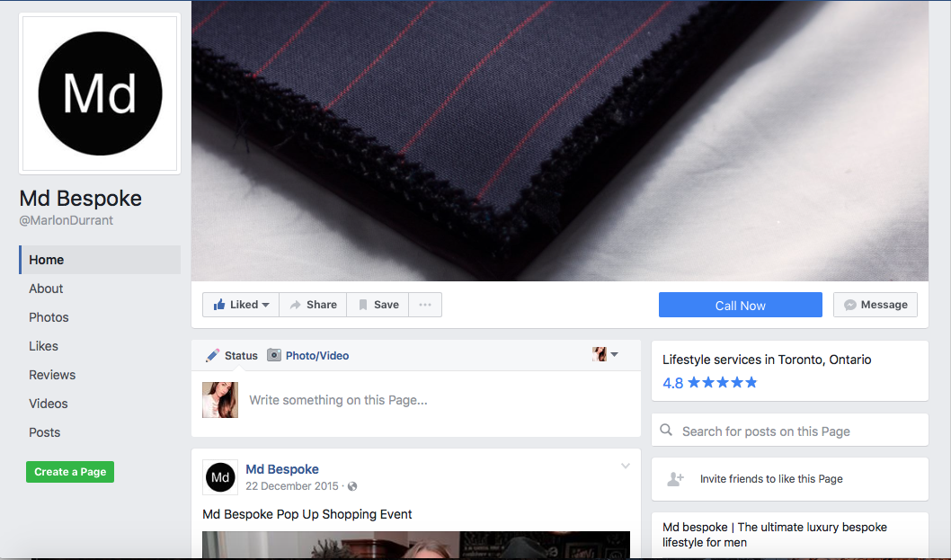The height and width of the screenshot is (560, 951).
Task: Open the Videos section
Action: (49, 404)
